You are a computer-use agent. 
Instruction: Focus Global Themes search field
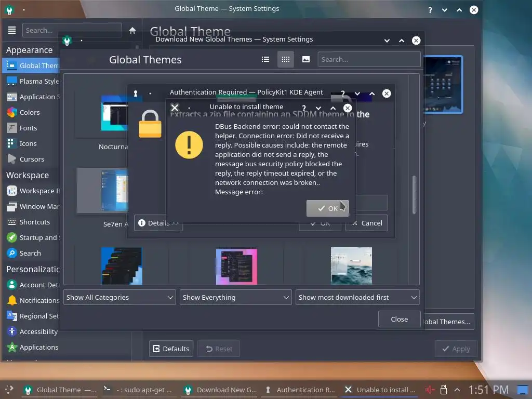[369, 59]
